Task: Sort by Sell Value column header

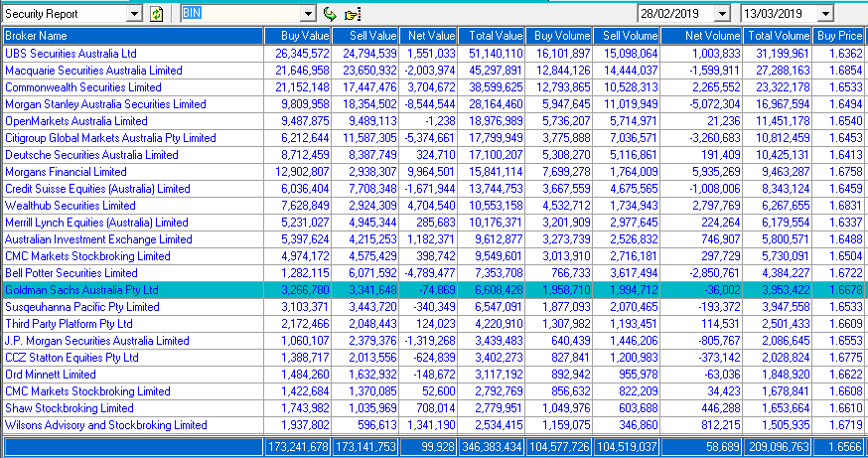Action: coord(365,36)
